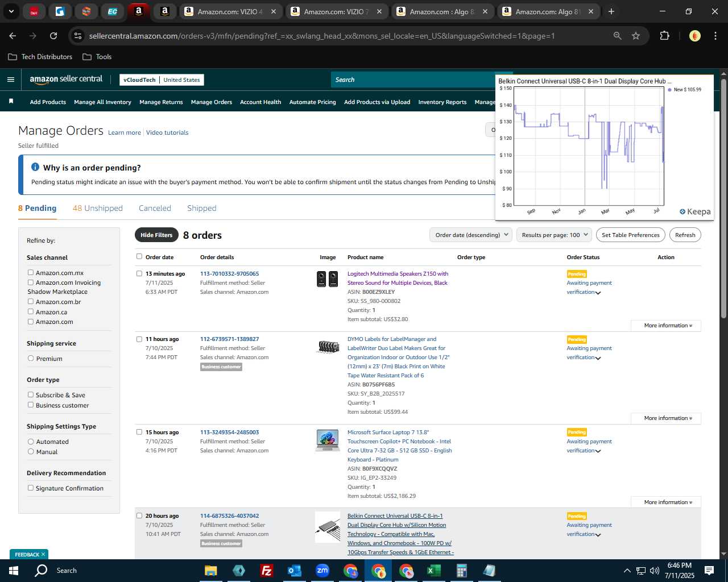Select the checkbox for order 113-7010332-9705065

tap(139, 273)
